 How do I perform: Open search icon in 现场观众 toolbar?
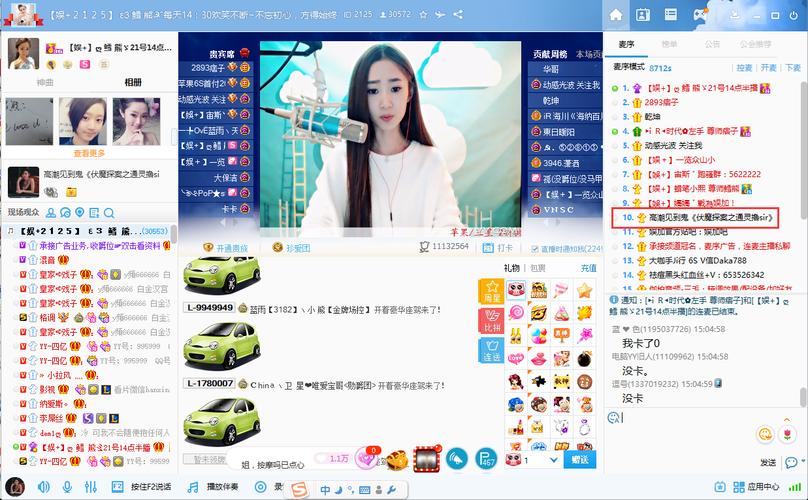[x=109, y=212]
